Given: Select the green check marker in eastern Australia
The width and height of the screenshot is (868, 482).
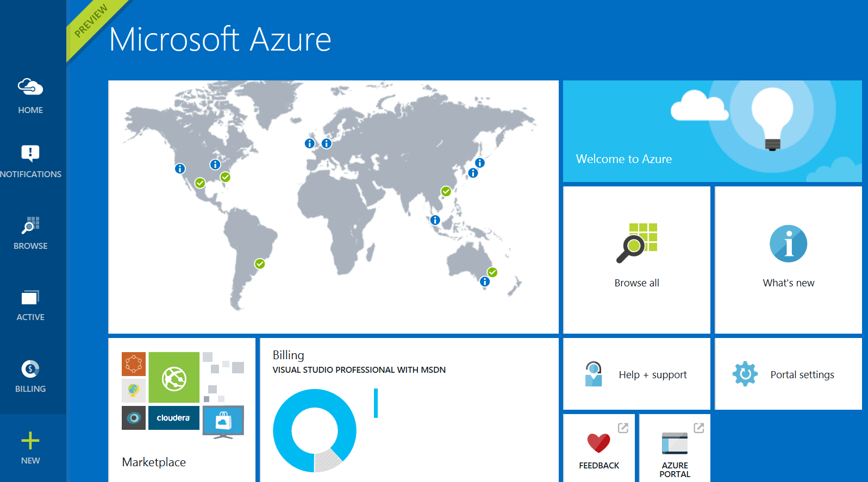Looking at the screenshot, I should (492, 272).
